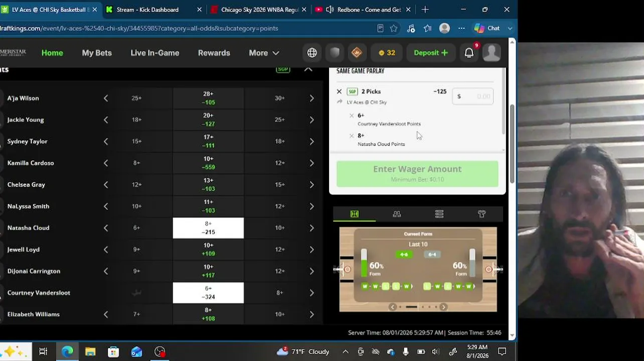Deselect Natasha Cloud 8+ points at -215

[x=209, y=228]
